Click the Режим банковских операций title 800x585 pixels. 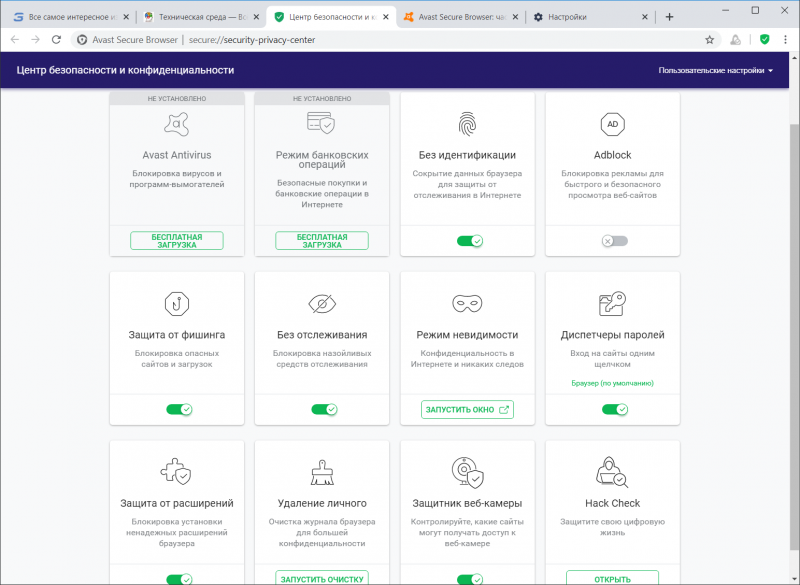[x=322, y=160]
